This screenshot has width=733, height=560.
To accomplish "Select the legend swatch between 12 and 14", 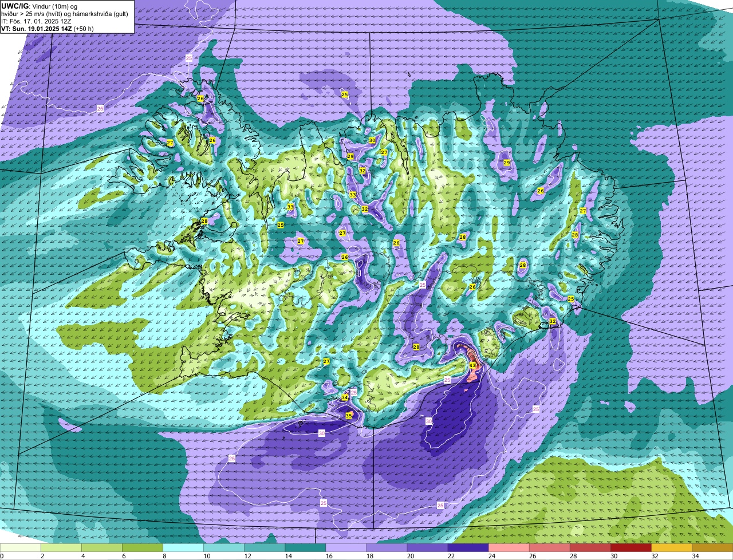I will pyautogui.click(x=265, y=547).
